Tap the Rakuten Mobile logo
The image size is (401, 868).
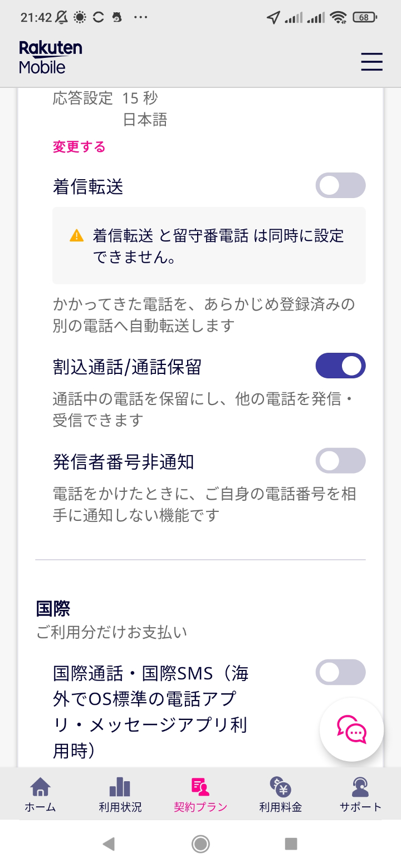[51, 57]
